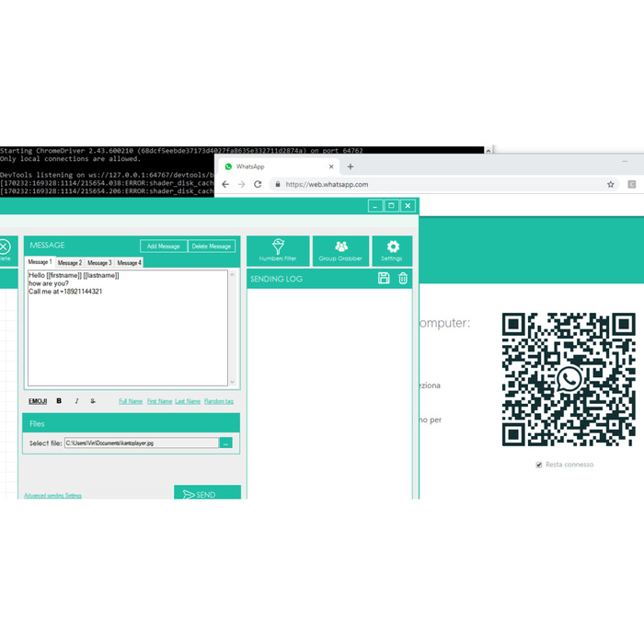This screenshot has width=644, height=644.
Task: Switch to the Message 4 tab
Action: pyautogui.click(x=129, y=263)
